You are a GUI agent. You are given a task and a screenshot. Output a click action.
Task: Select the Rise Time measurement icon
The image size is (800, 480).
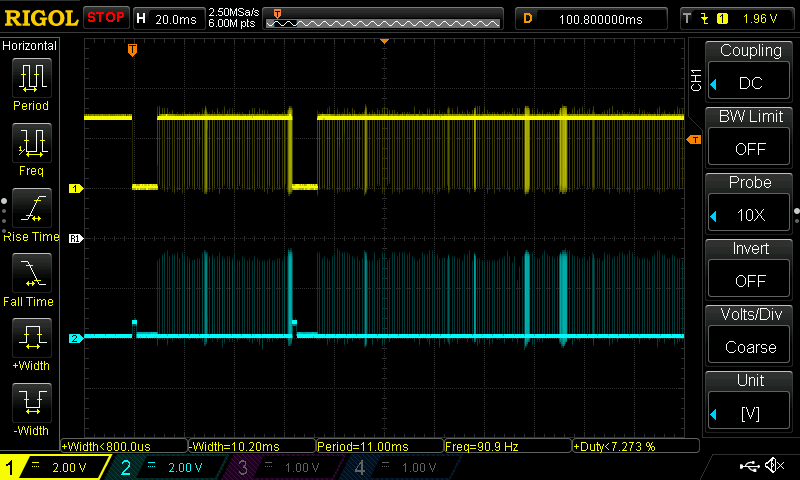(x=32, y=208)
